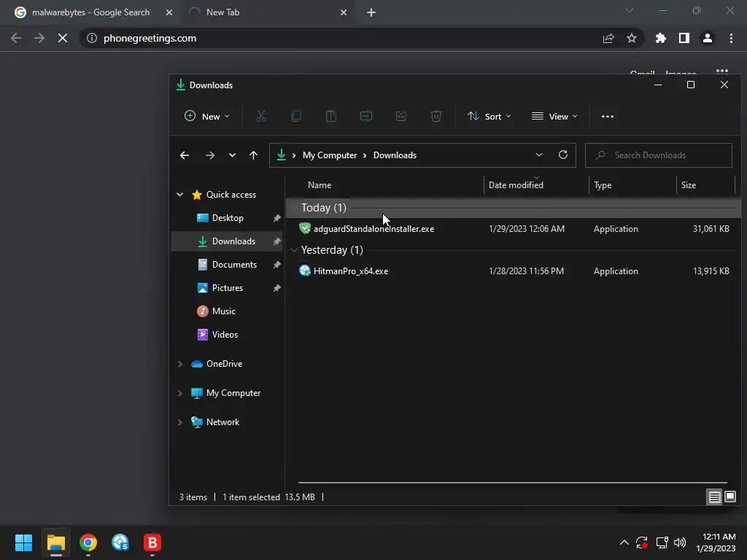This screenshot has height=560, width=747.
Task: Select Desktop in Quick access
Action: (x=228, y=218)
